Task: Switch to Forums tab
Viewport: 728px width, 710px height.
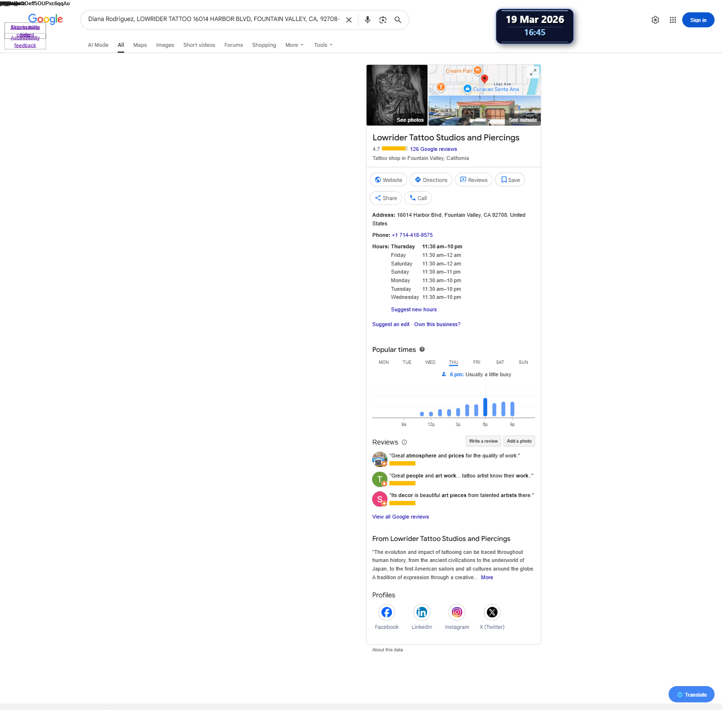Action: tap(234, 45)
